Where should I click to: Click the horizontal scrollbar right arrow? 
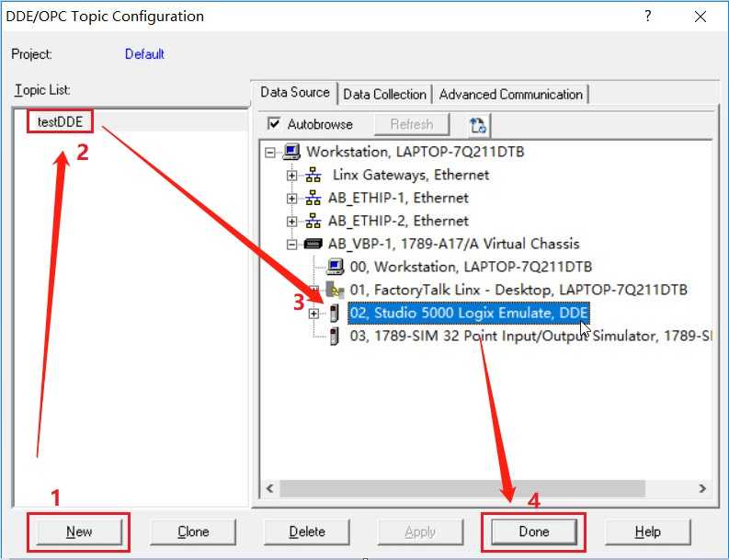702,488
